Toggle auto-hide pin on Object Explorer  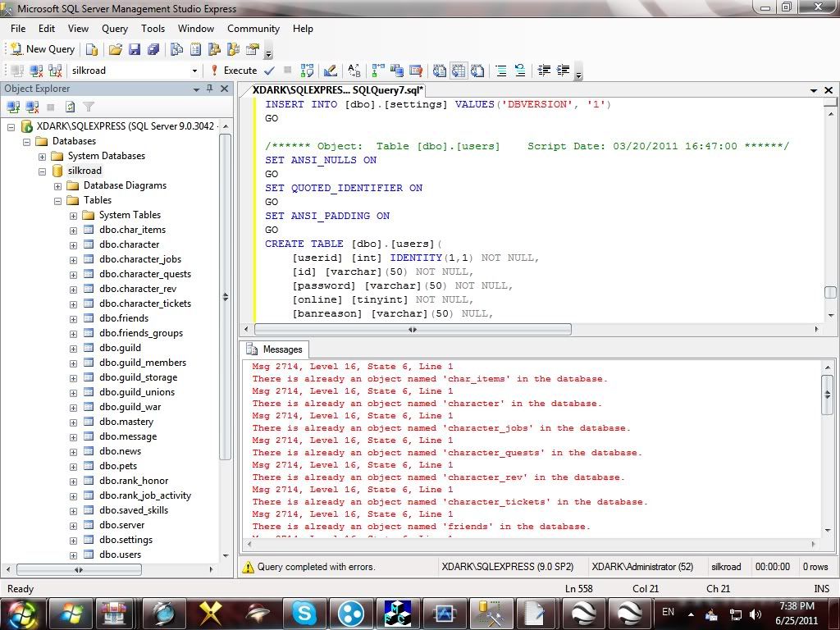click(210, 89)
